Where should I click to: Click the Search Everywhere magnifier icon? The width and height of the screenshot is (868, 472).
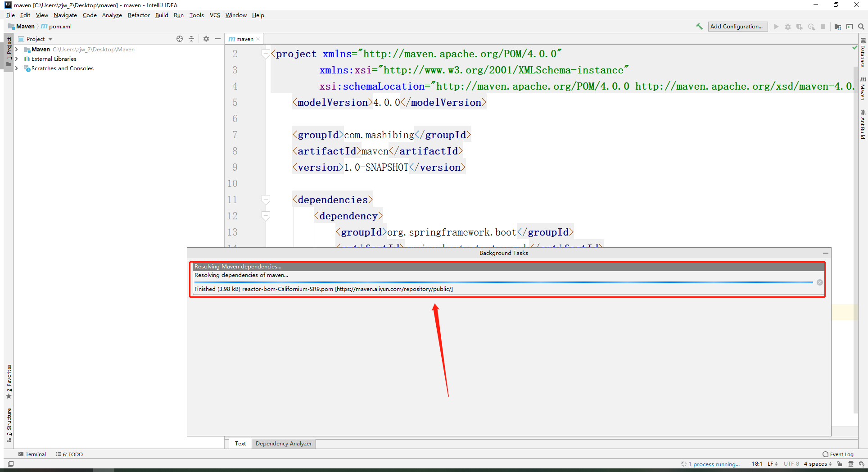point(861,27)
